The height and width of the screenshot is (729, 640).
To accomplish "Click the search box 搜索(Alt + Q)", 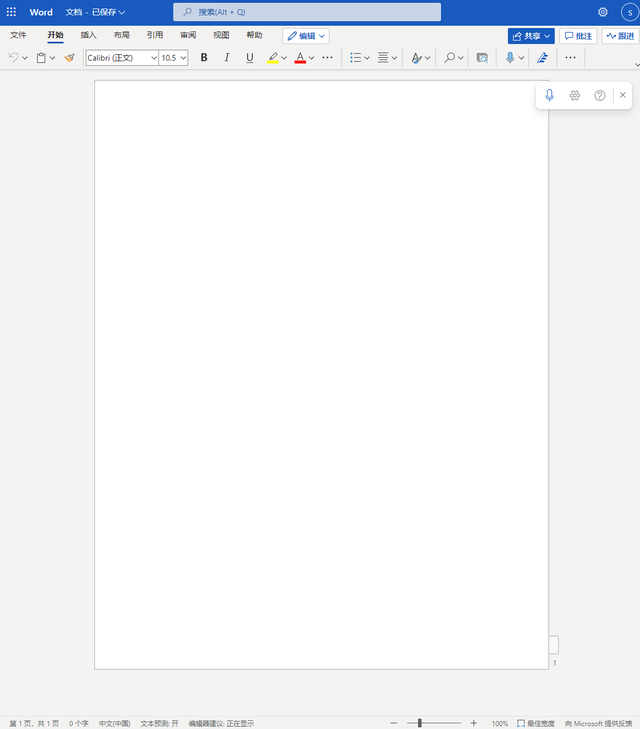I will pyautogui.click(x=307, y=12).
